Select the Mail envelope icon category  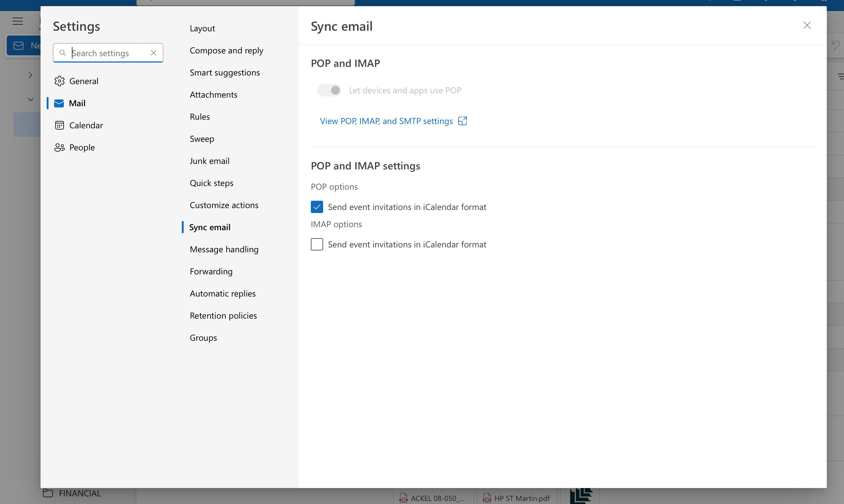pos(59,103)
